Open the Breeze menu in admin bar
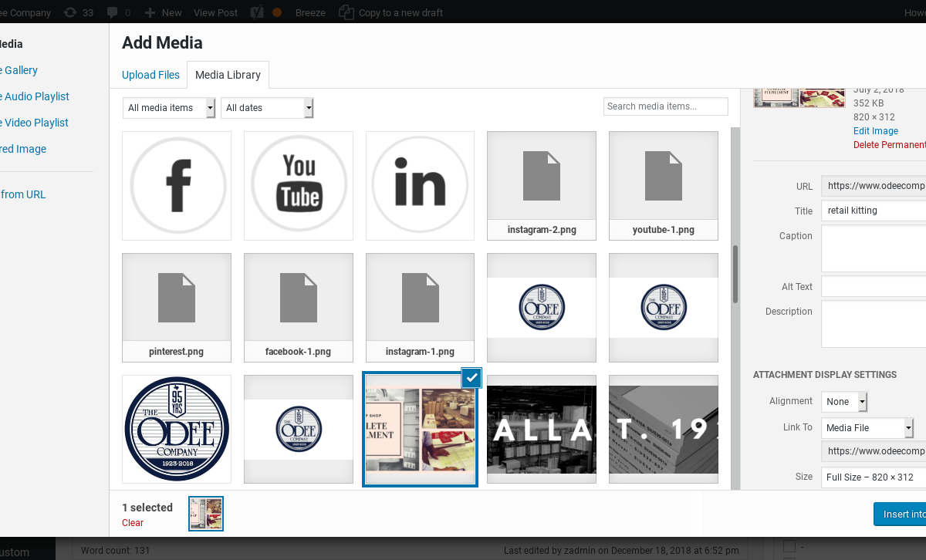 point(310,12)
